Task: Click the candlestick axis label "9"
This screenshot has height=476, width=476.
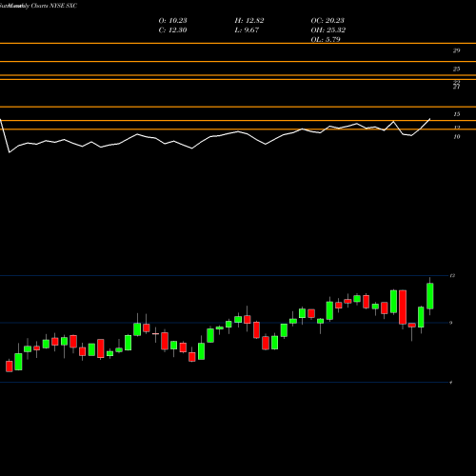Action: pos(451,323)
